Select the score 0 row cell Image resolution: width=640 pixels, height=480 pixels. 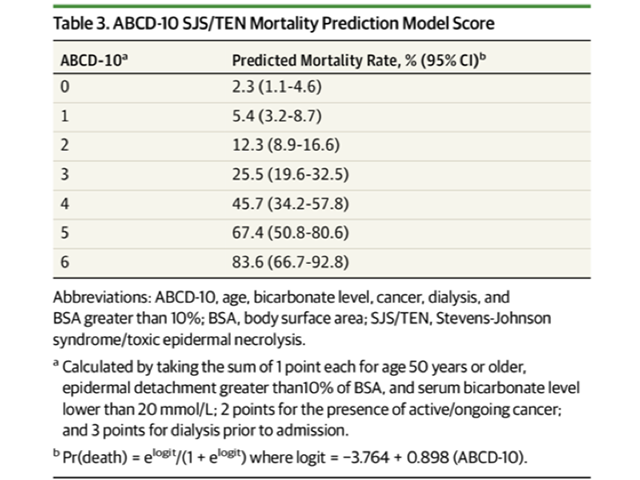67,87
